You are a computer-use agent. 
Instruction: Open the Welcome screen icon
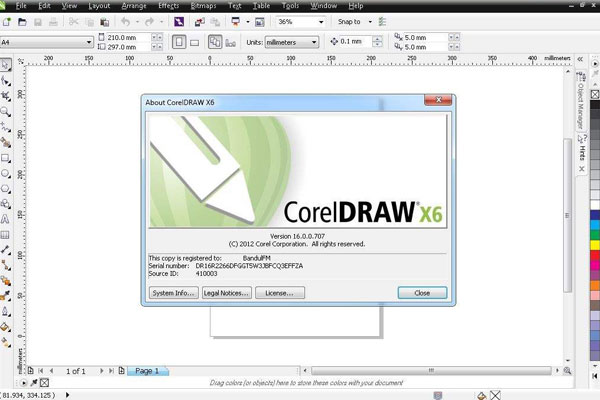tap(259, 22)
